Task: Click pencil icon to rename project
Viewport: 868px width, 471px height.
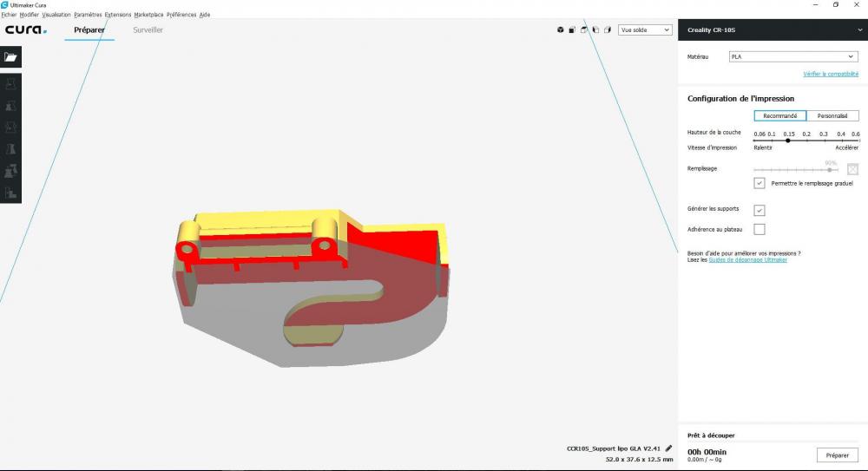Action: coord(668,448)
